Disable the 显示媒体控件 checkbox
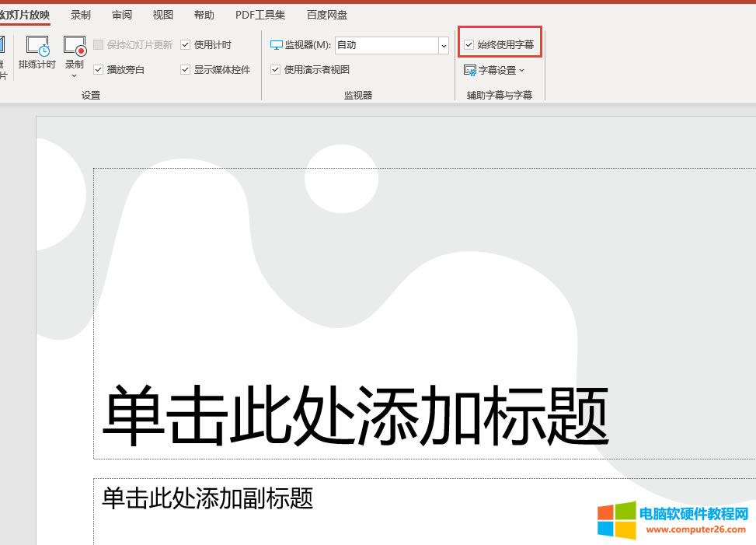 tap(186, 69)
